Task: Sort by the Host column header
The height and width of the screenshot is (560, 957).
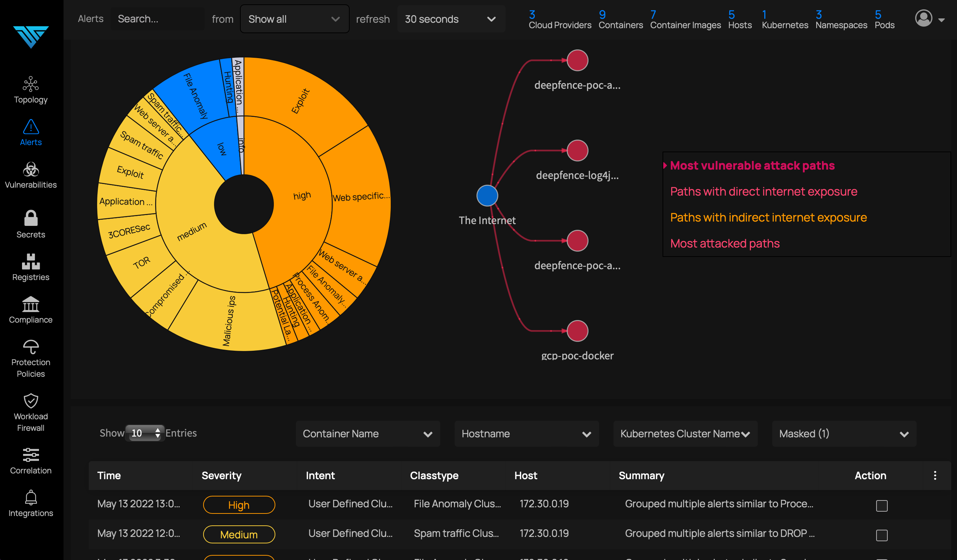Action: click(x=525, y=475)
